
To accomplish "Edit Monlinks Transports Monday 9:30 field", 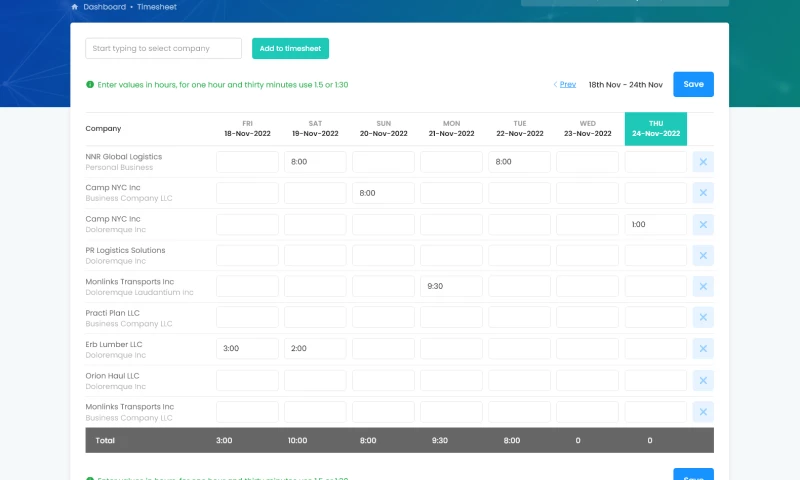I will pyautogui.click(x=452, y=287).
